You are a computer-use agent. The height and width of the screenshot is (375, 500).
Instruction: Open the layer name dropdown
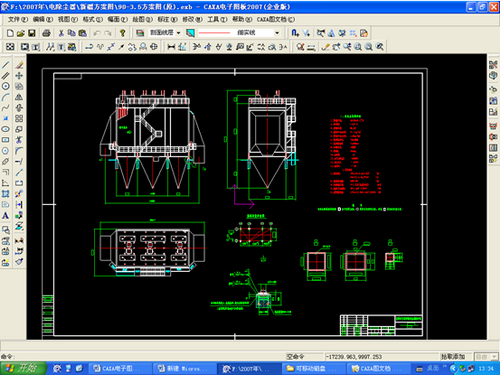point(178,33)
